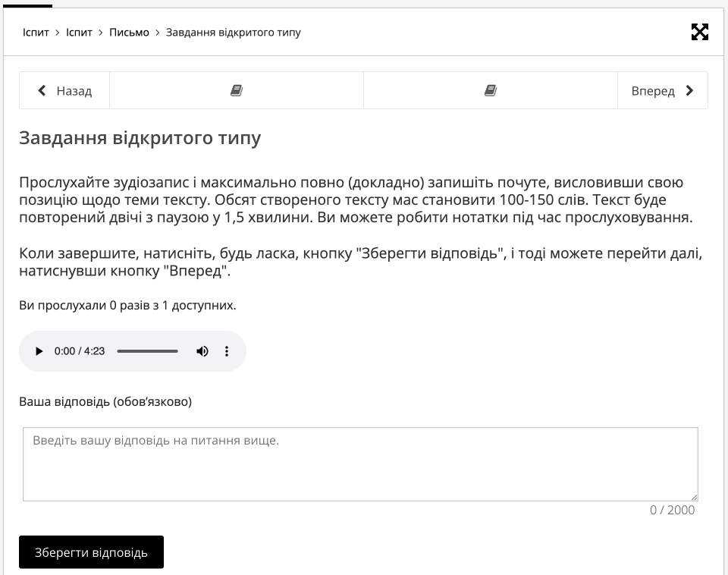The width and height of the screenshot is (728, 575).
Task: Click the large Завдання відкритого типу heading
Action: [140, 138]
